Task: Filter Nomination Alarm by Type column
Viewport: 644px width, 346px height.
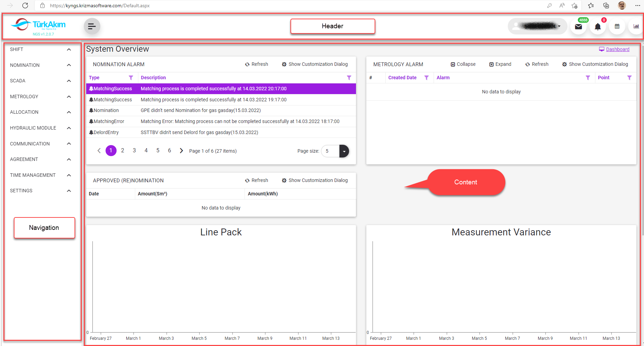Action: (131, 78)
